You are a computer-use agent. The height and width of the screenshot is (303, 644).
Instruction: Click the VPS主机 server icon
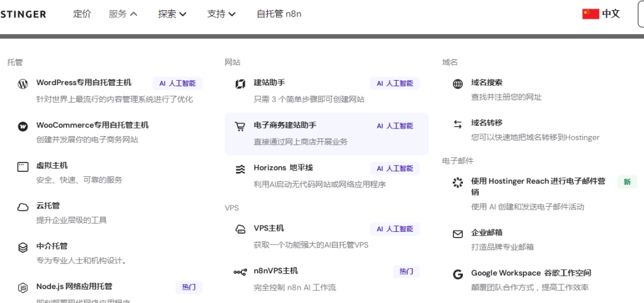coord(240,229)
